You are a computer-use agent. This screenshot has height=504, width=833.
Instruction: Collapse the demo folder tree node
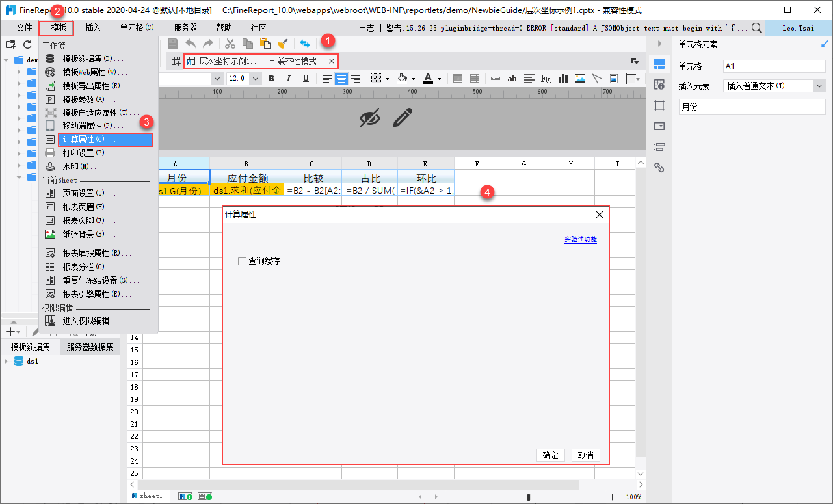pos(6,60)
